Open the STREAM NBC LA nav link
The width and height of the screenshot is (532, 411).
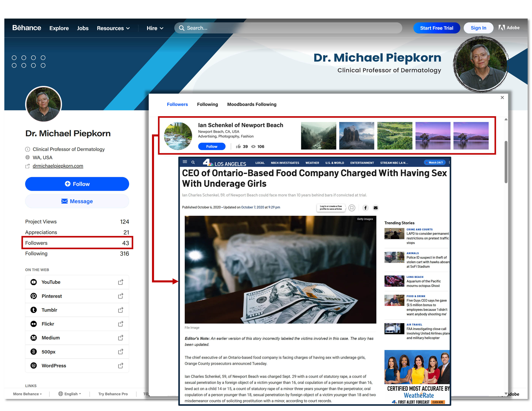coord(394,163)
